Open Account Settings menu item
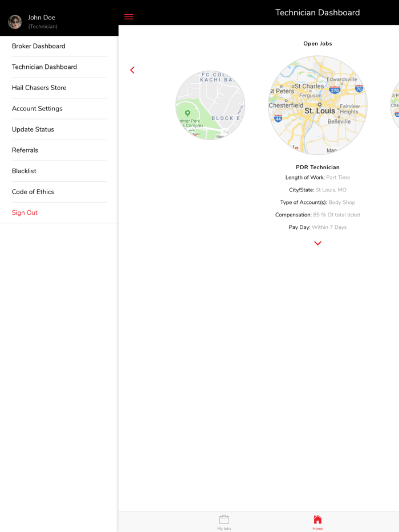 pyautogui.click(x=59, y=109)
